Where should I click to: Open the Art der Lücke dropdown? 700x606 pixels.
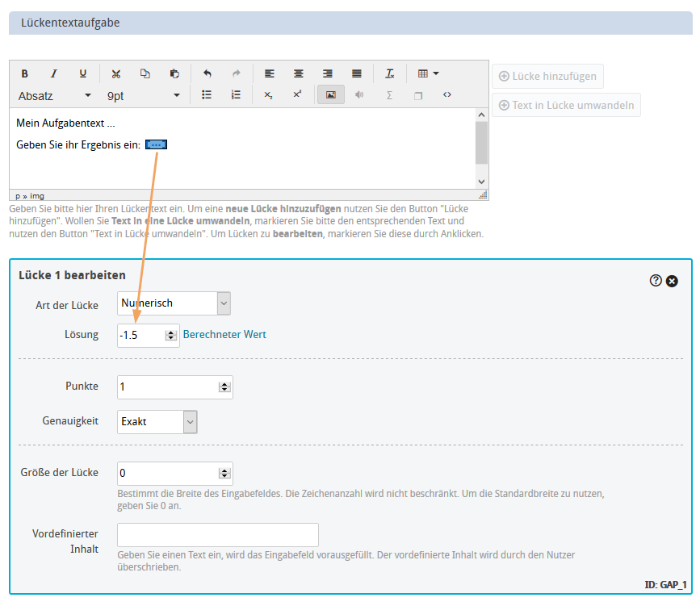(x=174, y=303)
